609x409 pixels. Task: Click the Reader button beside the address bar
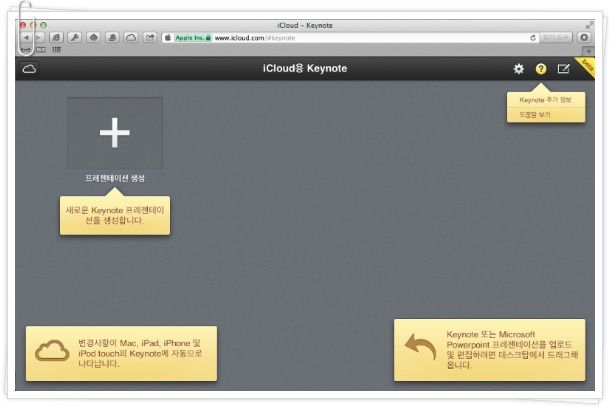click(x=555, y=38)
